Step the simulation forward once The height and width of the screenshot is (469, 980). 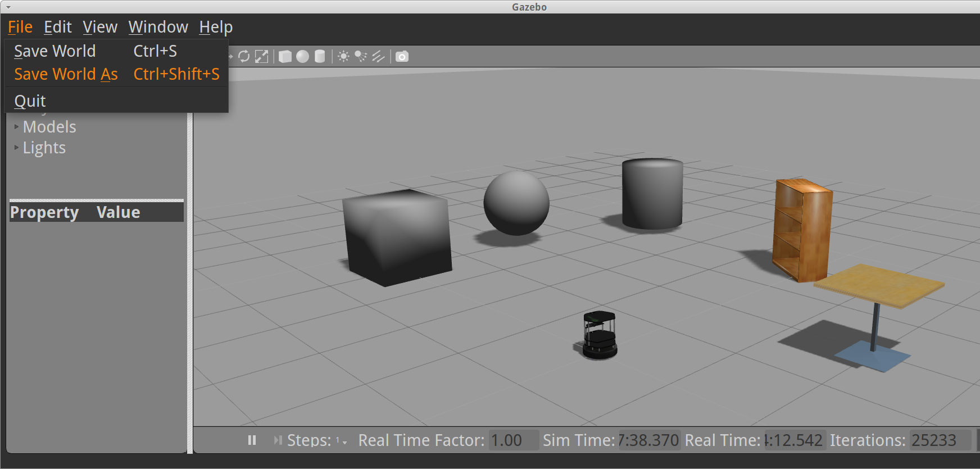[278, 440]
